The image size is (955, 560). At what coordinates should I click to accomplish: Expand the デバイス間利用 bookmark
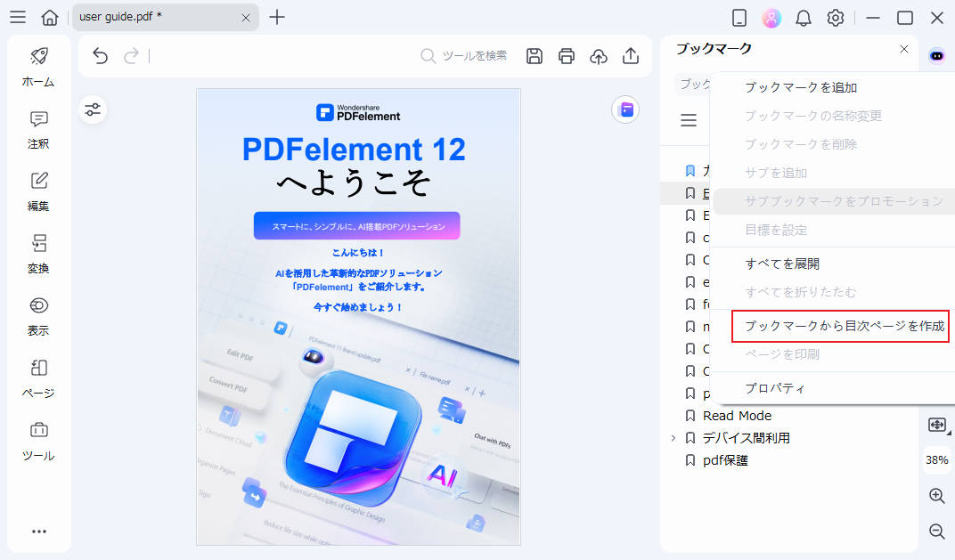coord(673,438)
